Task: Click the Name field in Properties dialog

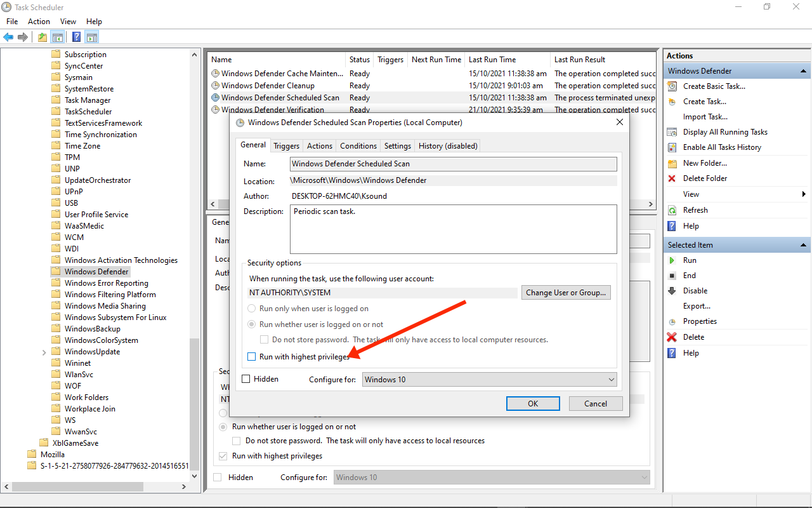Action: tap(454, 164)
